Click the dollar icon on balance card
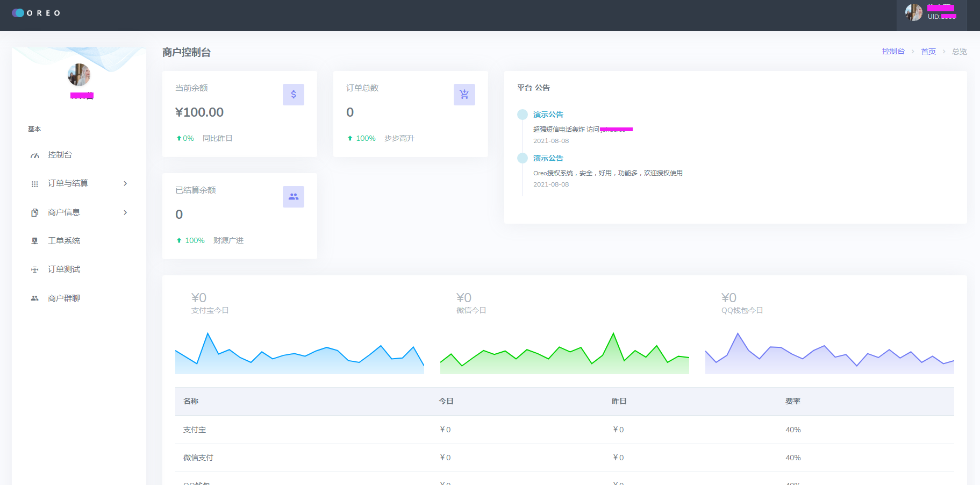The width and height of the screenshot is (980, 485). pyautogui.click(x=294, y=95)
